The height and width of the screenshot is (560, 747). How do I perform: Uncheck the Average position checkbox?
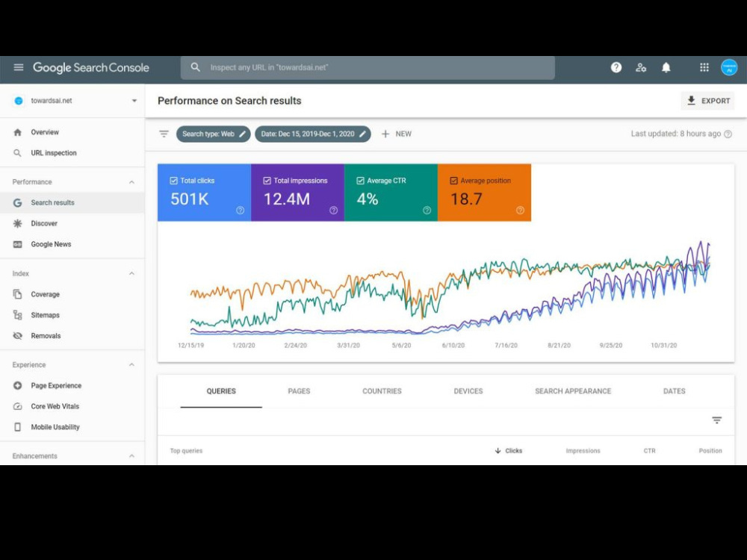coord(453,181)
